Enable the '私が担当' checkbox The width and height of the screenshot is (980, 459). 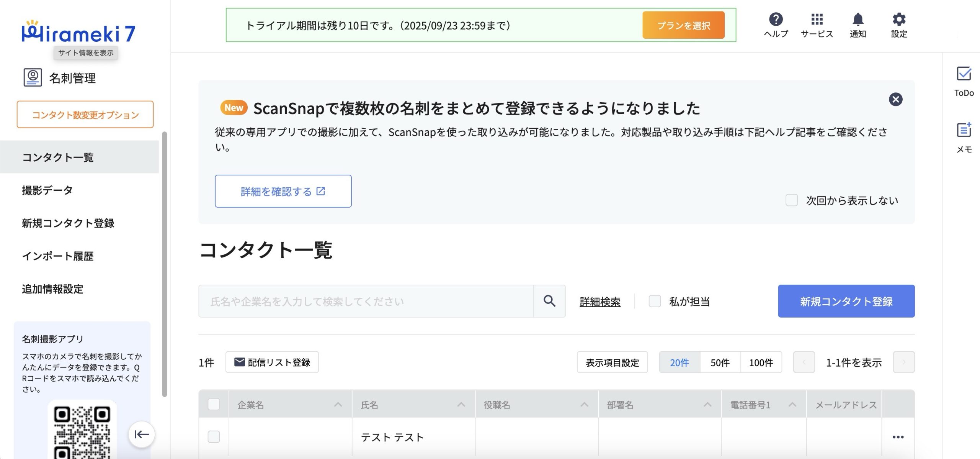click(655, 302)
